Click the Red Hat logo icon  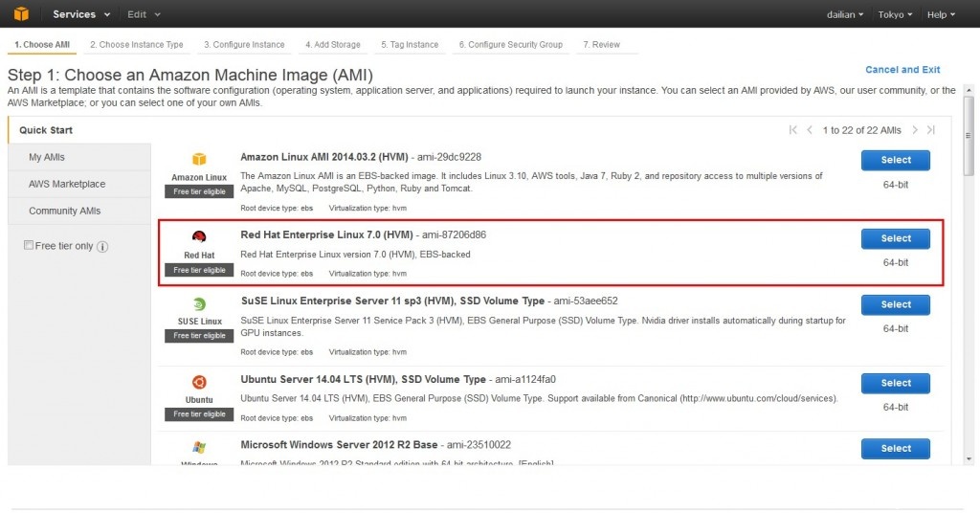tap(199, 238)
